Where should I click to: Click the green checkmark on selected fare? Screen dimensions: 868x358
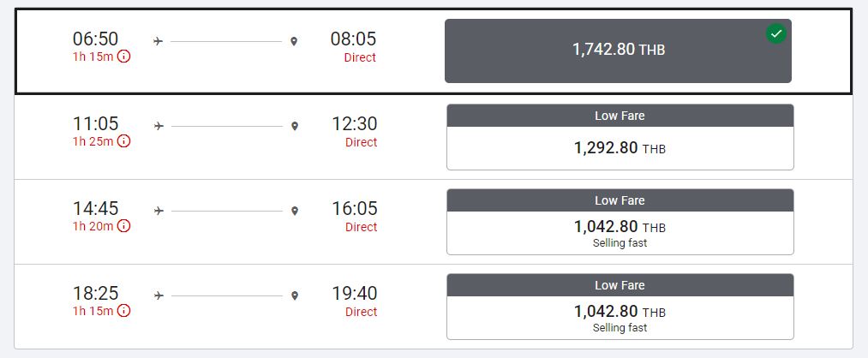click(x=776, y=33)
